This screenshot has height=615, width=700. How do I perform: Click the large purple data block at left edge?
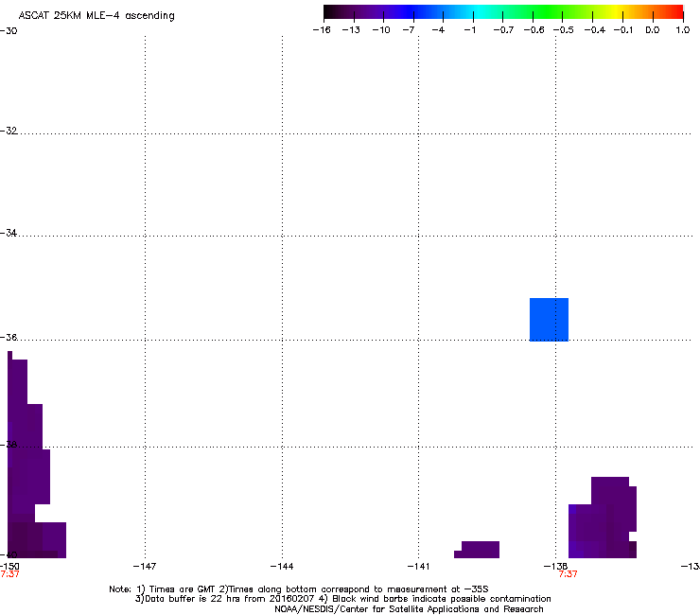[29, 455]
